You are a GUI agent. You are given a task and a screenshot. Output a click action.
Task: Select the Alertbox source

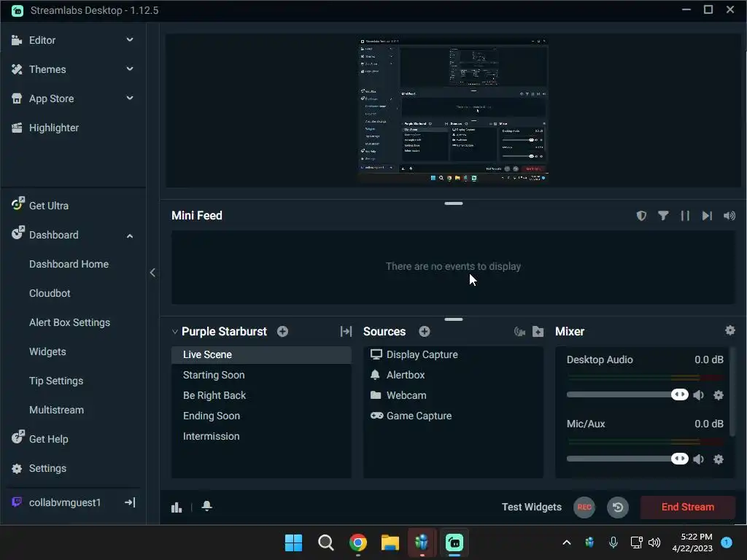pyautogui.click(x=453, y=376)
